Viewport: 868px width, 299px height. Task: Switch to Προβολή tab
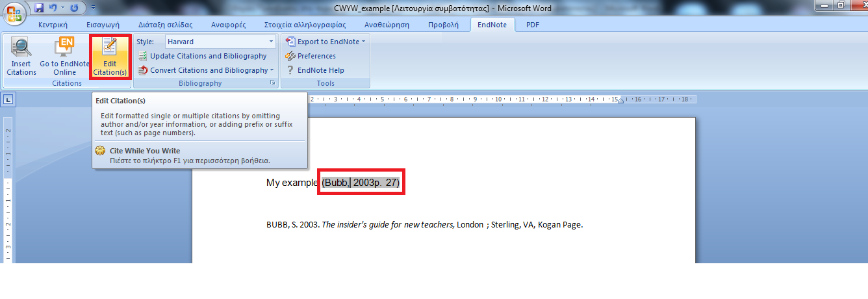[x=443, y=25]
